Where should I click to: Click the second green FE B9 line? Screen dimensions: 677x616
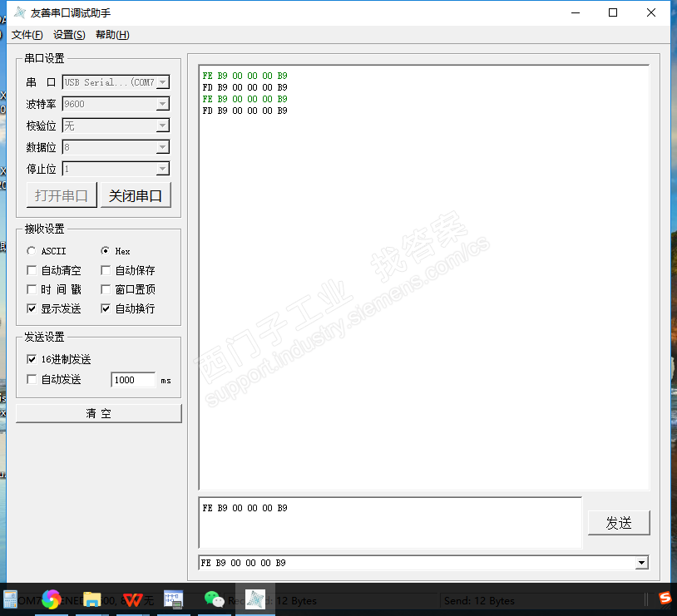245,99
